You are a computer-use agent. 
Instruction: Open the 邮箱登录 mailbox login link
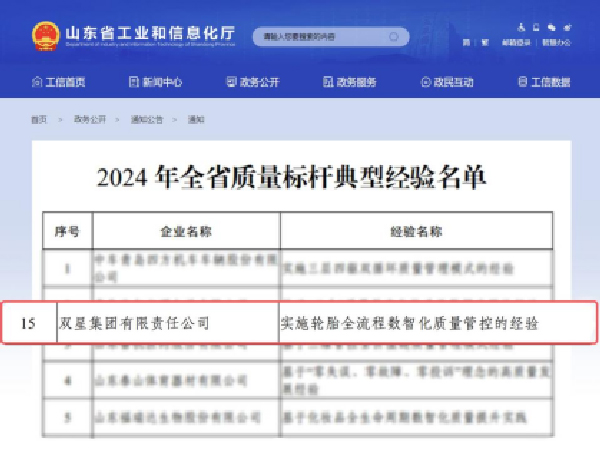click(x=516, y=42)
